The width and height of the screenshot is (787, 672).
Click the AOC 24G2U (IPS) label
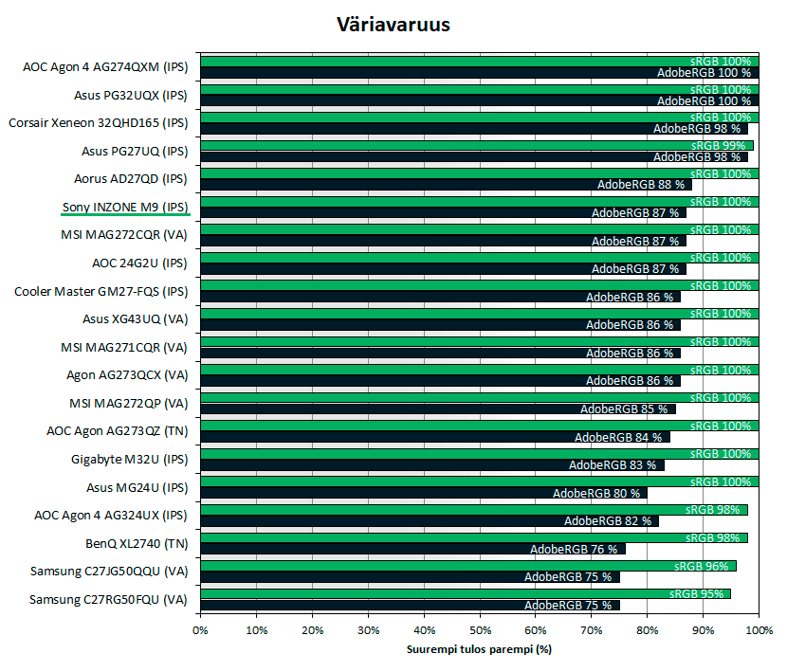(x=139, y=263)
